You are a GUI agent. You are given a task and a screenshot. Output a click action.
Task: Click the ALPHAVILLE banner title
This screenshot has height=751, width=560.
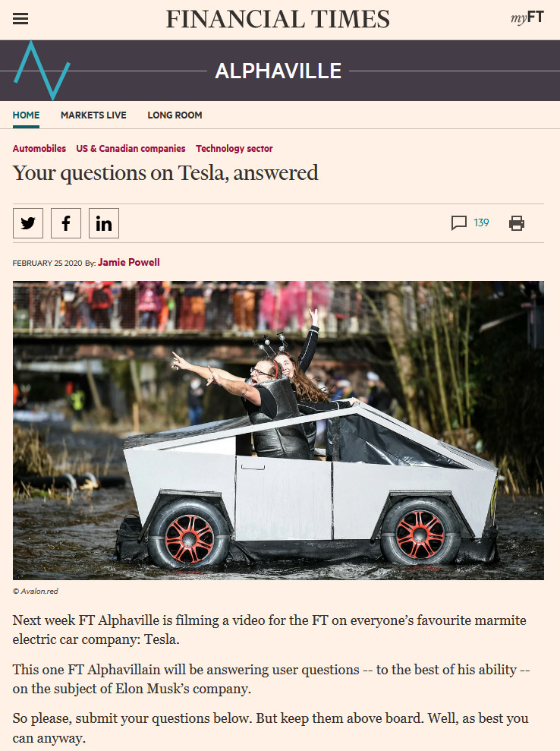point(278,71)
